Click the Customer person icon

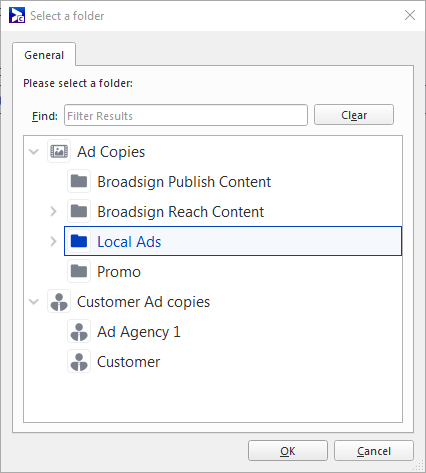(79, 361)
